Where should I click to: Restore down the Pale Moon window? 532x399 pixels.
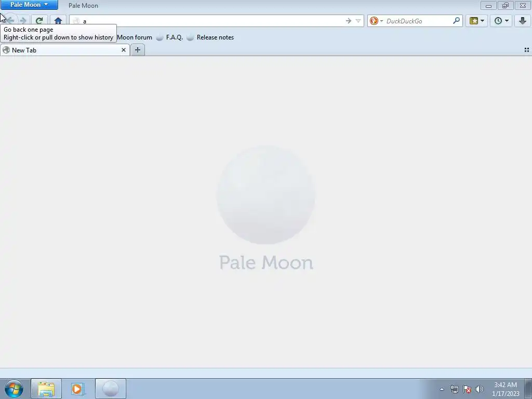[506, 5]
